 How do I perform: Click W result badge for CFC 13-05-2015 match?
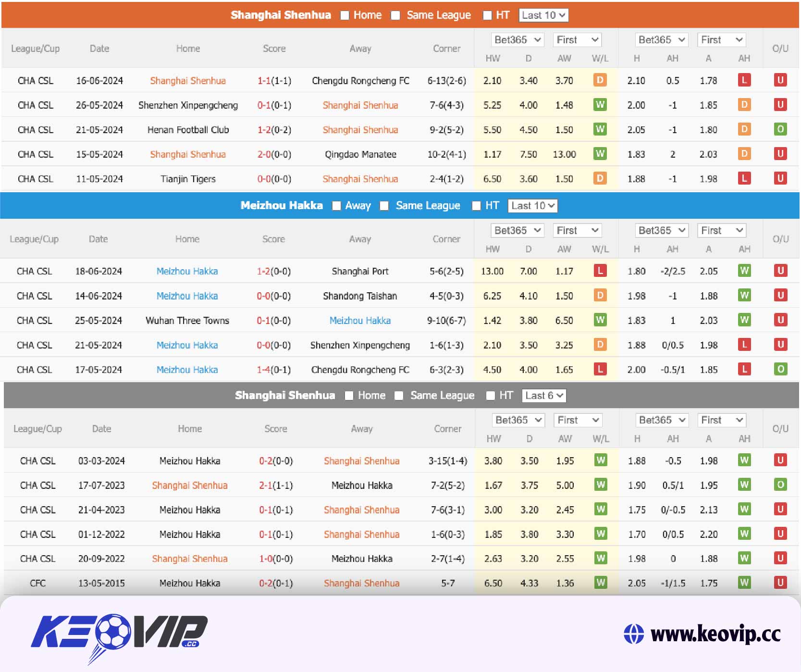pyautogui.click(x=601, y=583)
